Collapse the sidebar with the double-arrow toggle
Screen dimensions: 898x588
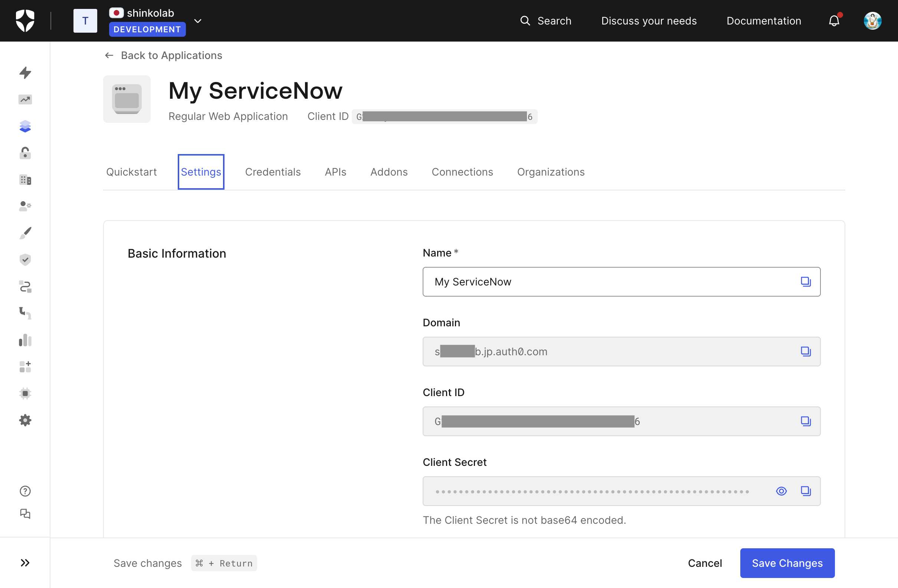(25, 563)
